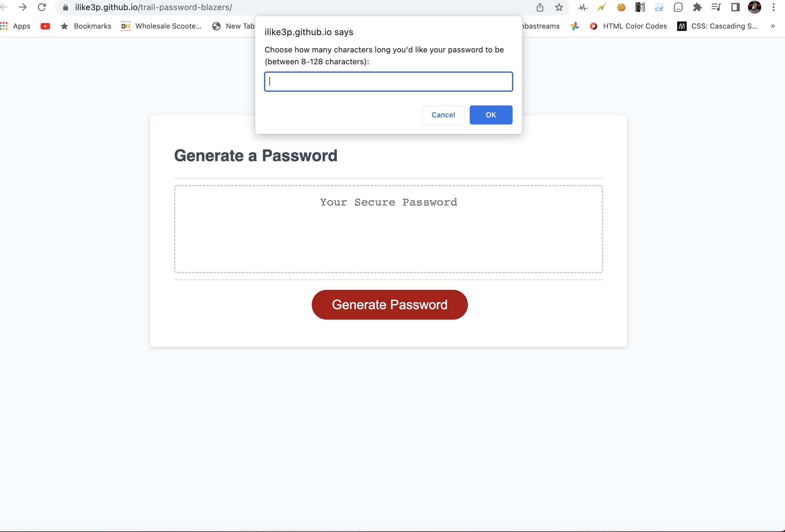This screenshot has width=785, height=532.
Task: Click the cookie extension icon
Action: [621, 7]
